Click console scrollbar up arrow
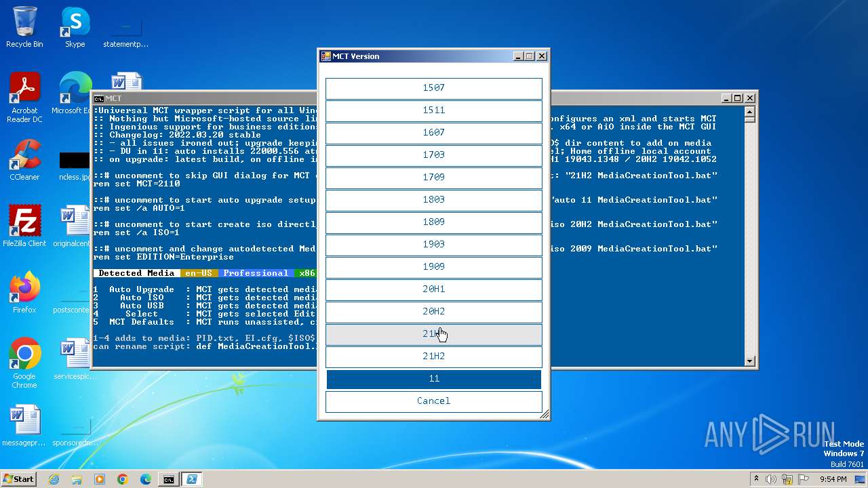 pyautogui.click(x=750, y=110)
